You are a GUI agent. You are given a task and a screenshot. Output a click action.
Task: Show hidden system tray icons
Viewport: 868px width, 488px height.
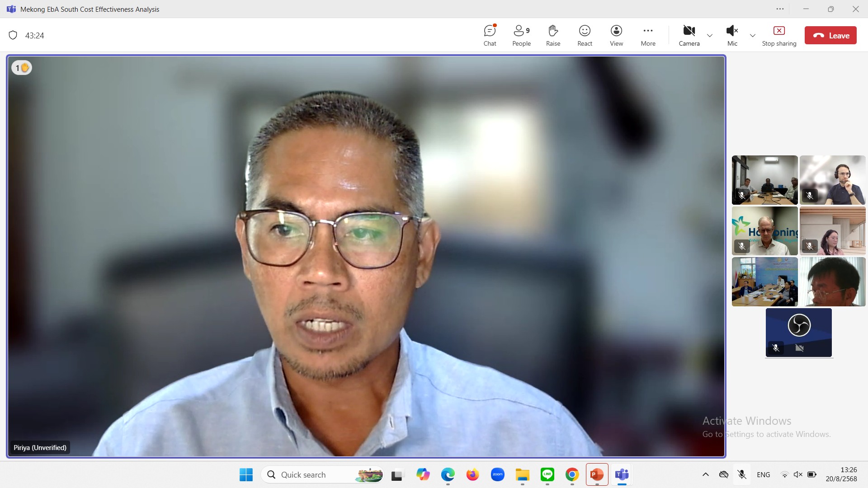pyautogui.click(x=705, y=474)
